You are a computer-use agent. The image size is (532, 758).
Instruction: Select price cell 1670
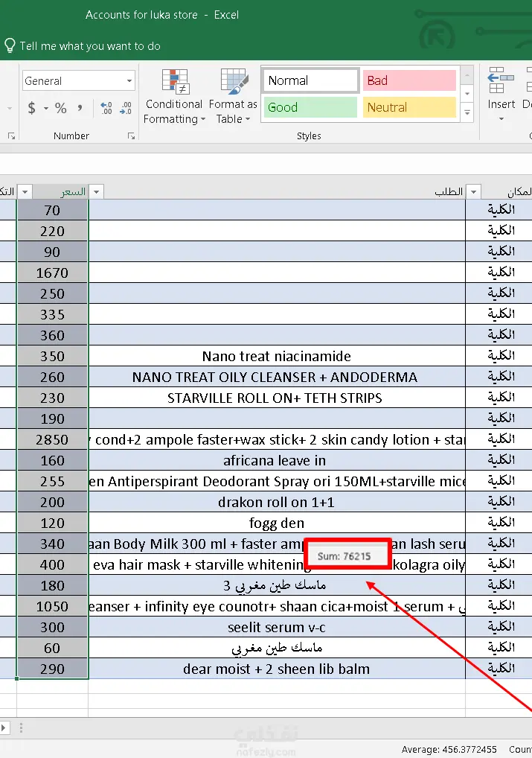[53, 273]
